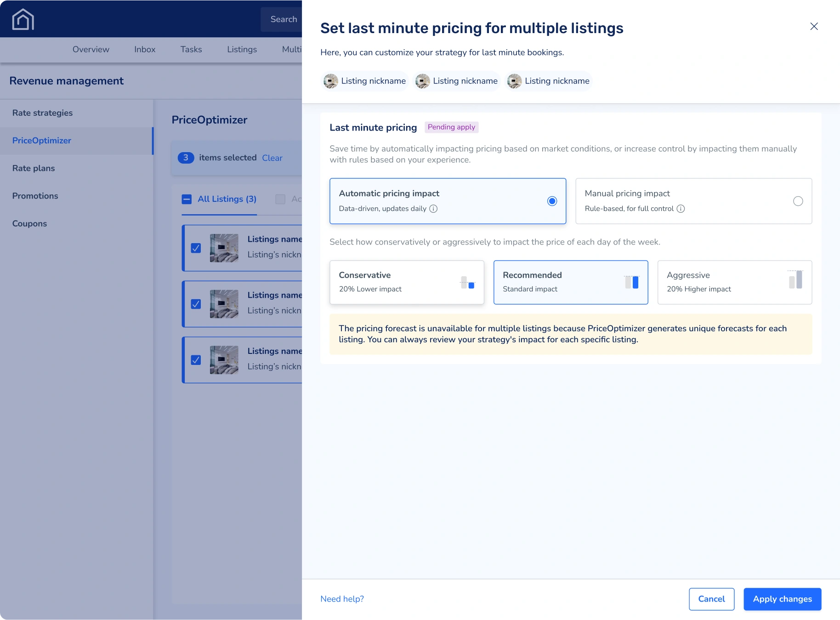Select the All Listings (3) tab

coord(227,199)
